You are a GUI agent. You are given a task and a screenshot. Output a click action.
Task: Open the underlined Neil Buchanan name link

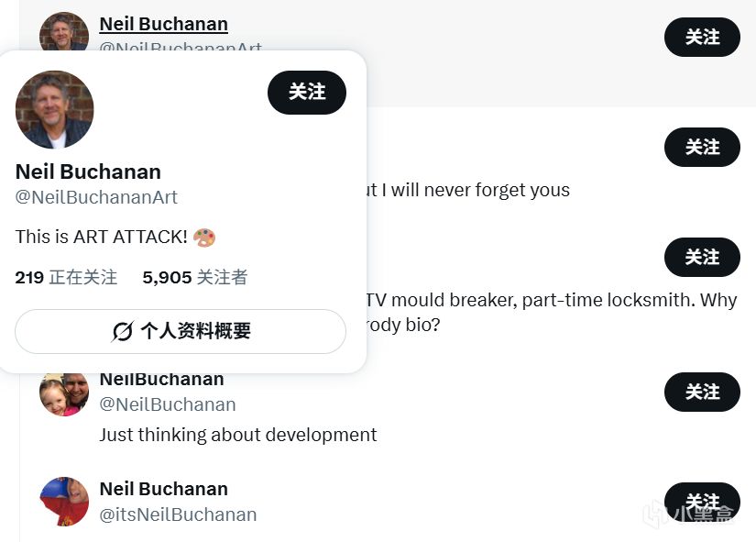tap(163, 24)
